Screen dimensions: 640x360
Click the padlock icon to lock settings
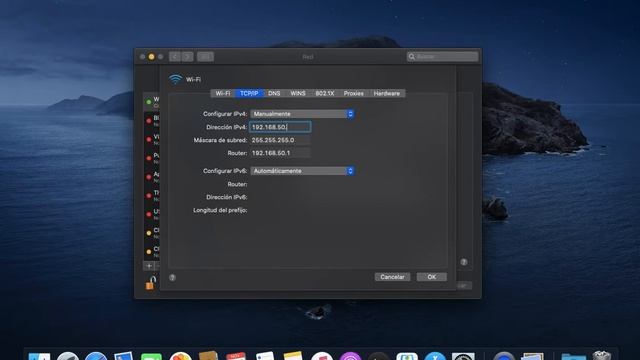coord(151,282)
